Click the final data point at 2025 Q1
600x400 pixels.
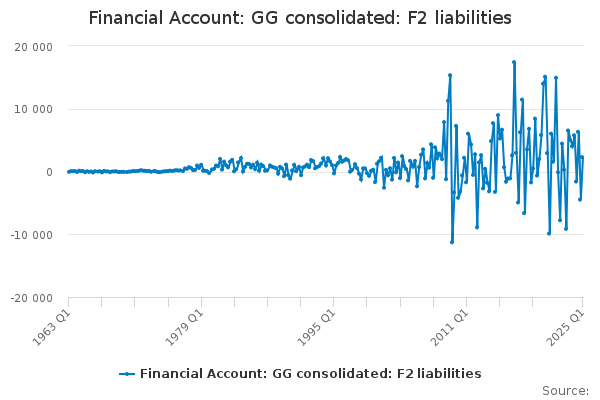pos(582,157)
